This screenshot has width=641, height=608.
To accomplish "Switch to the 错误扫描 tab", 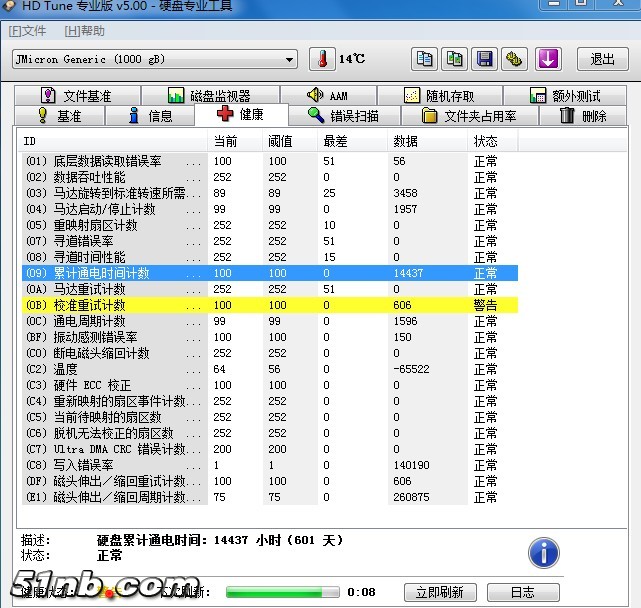I will pyautogui.click(x=344, y=116).
